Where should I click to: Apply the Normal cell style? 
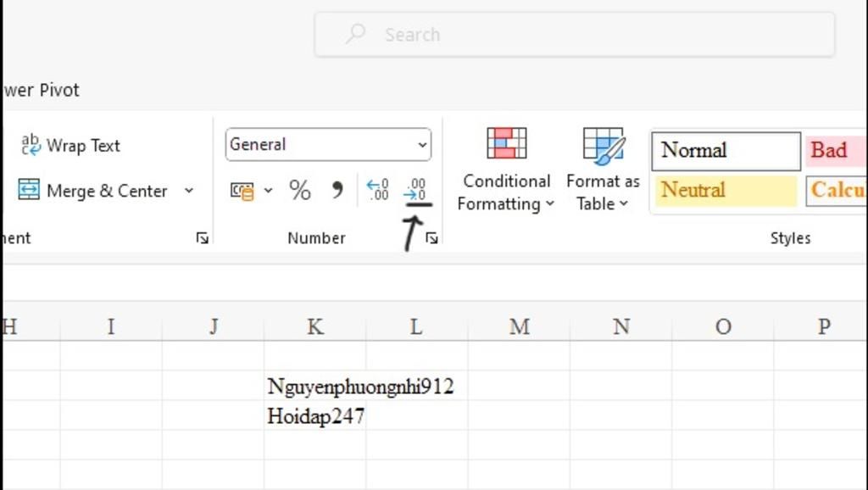[x=726, y=151]
